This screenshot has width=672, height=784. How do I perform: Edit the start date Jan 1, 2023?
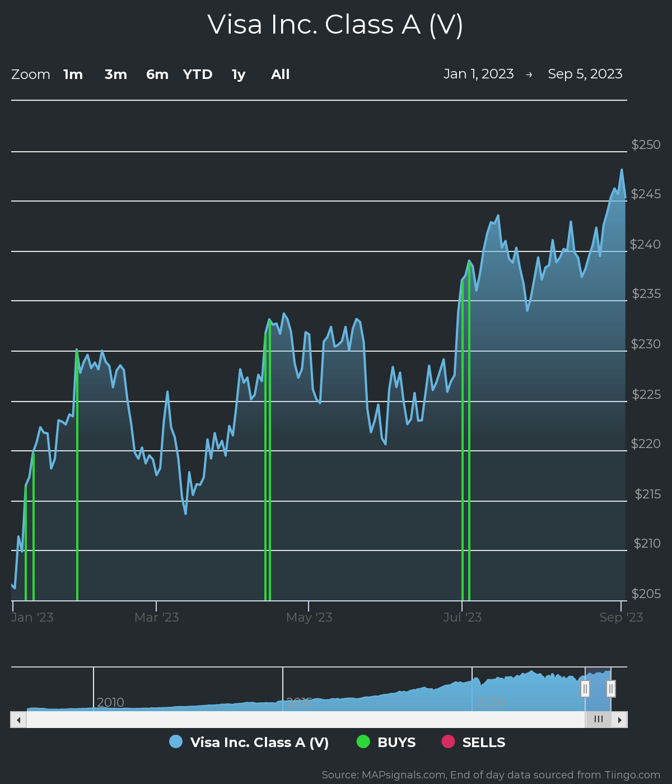(479, 74)
